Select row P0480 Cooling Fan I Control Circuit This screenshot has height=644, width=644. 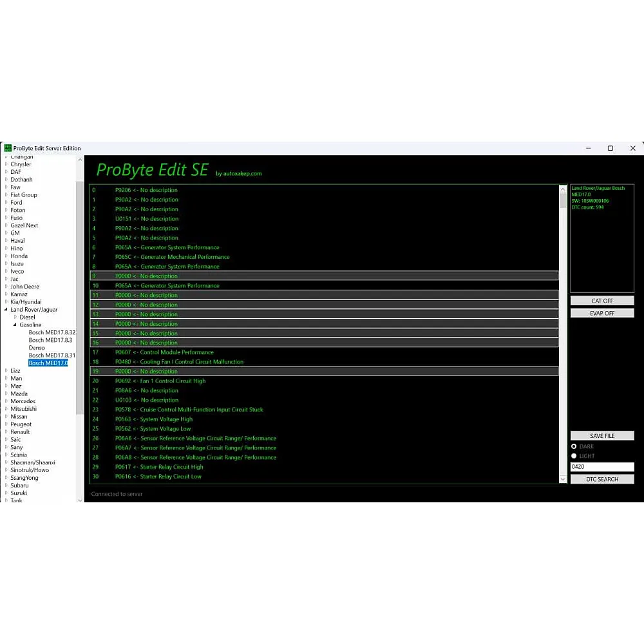179,362
